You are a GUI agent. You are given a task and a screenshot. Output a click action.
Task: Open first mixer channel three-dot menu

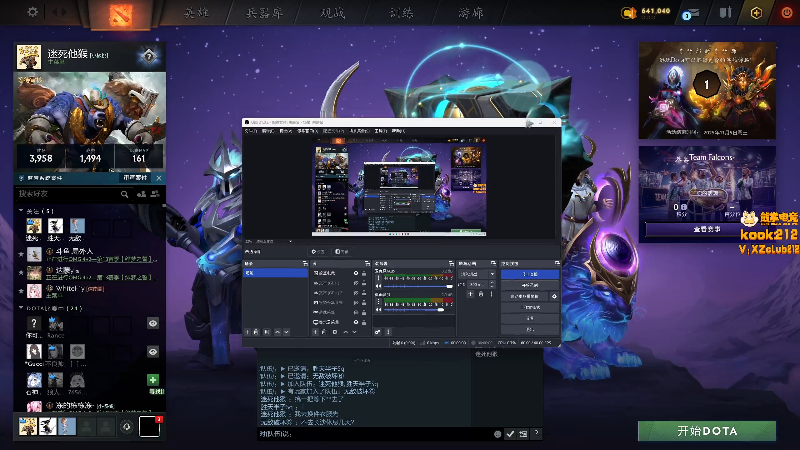[x=378, y=279]
